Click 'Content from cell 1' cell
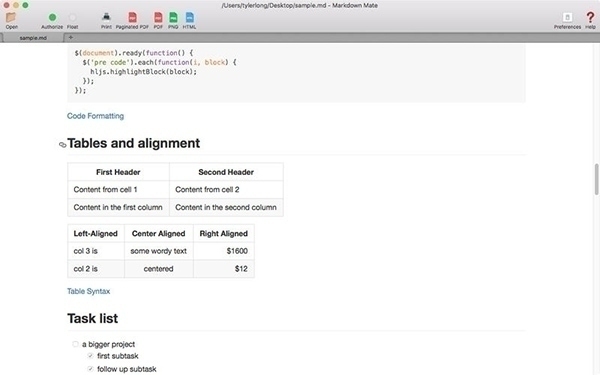Viewport: 600px width, 375px height. point(118,189)
